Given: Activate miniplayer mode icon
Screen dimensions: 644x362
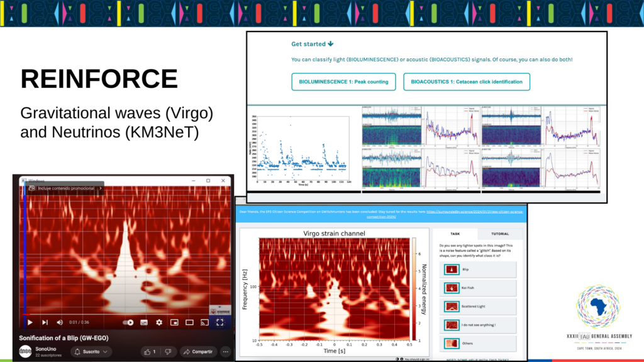Looking at the screenshot, I should [x=174, y=322].
